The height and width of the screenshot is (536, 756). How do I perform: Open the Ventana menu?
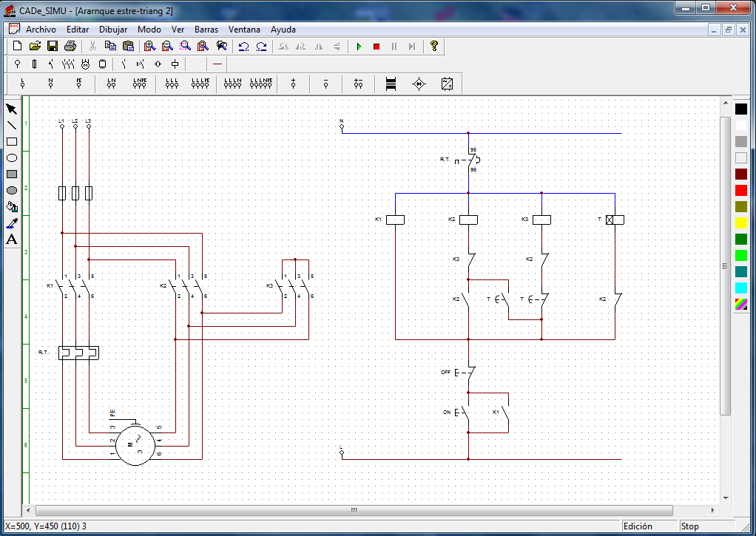tap(244, 30)
